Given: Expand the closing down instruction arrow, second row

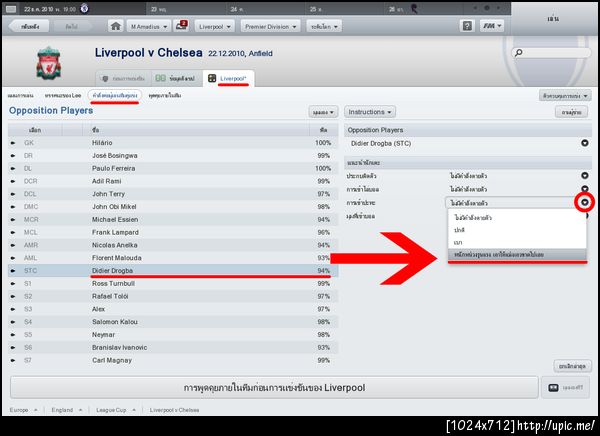Looking at the screenshot, I should (x=585, y=189).
